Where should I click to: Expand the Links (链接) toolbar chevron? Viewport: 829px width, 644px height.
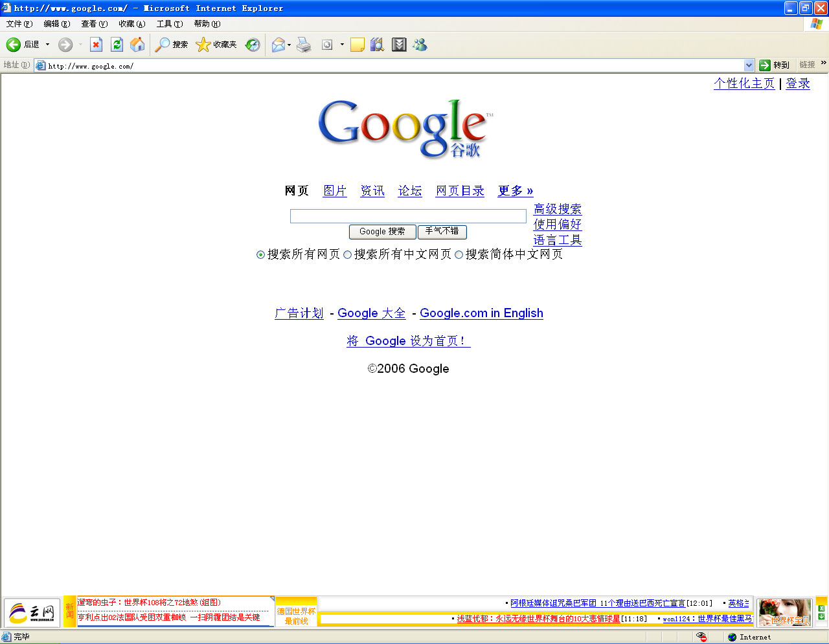coord(824,63)
